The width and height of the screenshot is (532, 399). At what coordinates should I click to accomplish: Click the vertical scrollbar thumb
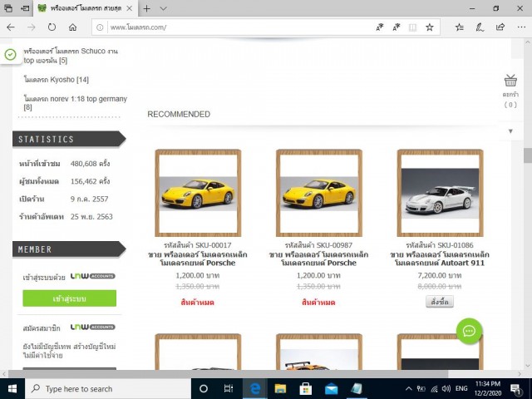(x=528, y=155)
